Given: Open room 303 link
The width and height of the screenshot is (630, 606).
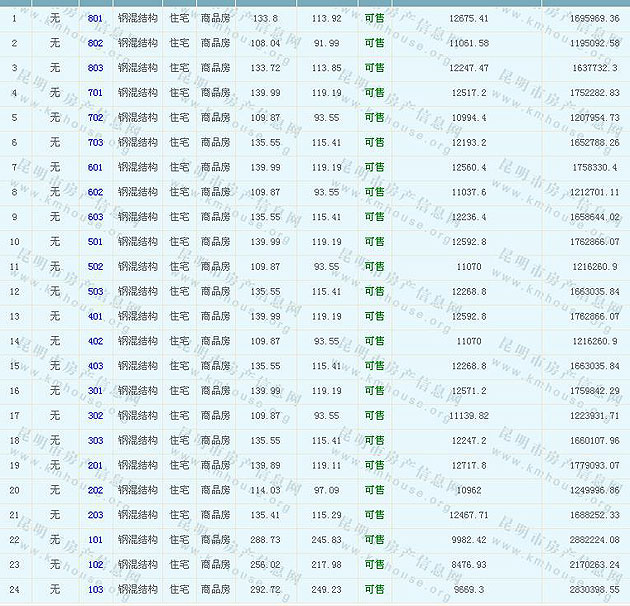Looking at the screenshot, I should click(95, 441).
